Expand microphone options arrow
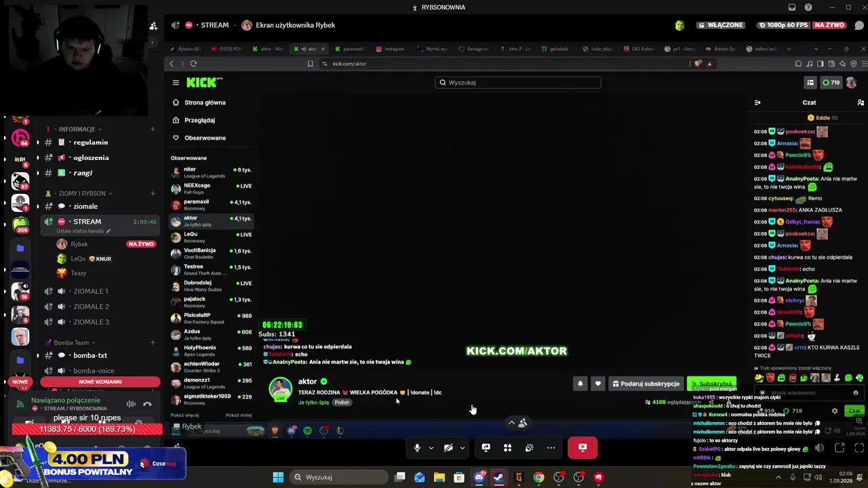The width and height of the screenshot is (868, 488). click(431, 447)
